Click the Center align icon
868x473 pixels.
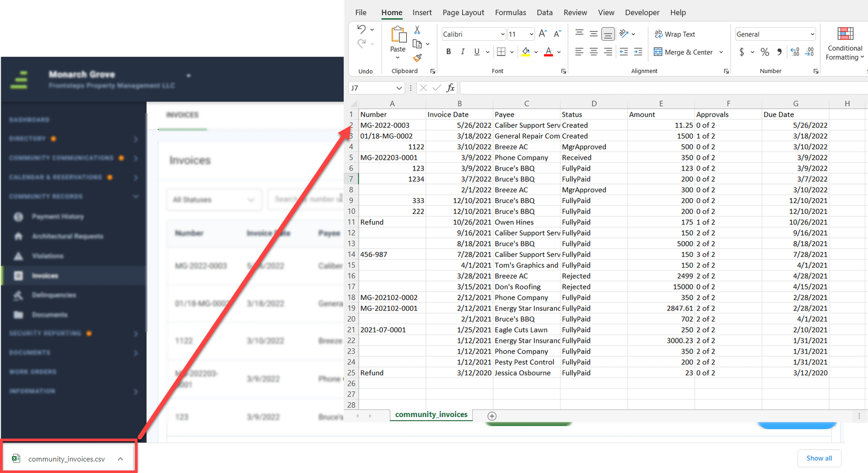coord(593,52)
